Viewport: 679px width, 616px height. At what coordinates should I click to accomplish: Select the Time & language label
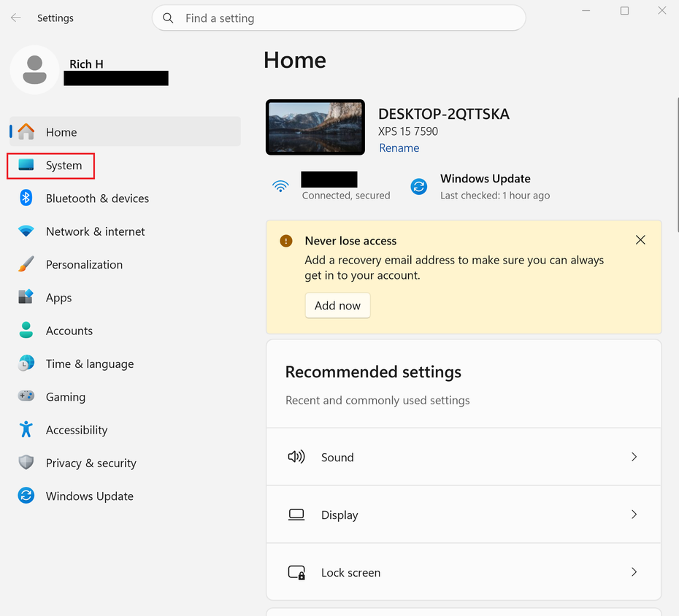pos(90,364)
